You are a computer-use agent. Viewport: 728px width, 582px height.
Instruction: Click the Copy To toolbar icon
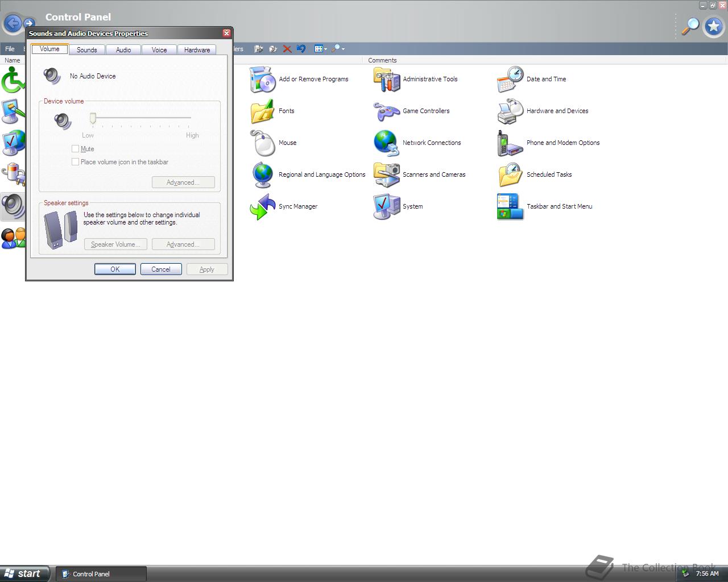273,49
